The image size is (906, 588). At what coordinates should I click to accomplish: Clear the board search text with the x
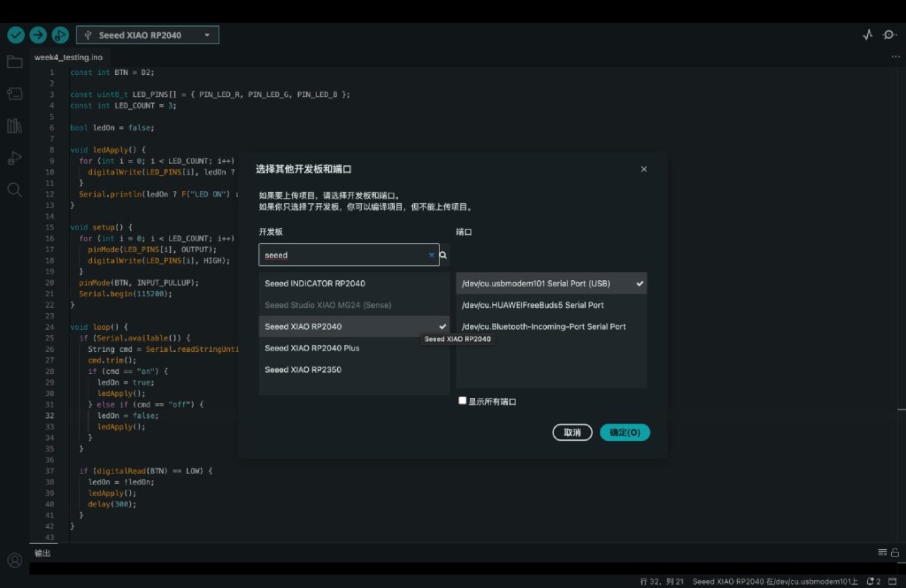(x=432, y=255)
